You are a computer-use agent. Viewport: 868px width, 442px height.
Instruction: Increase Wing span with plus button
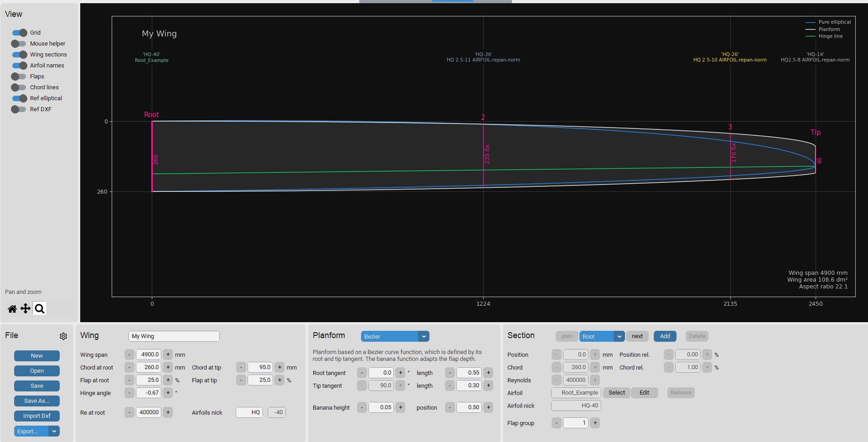168,355
